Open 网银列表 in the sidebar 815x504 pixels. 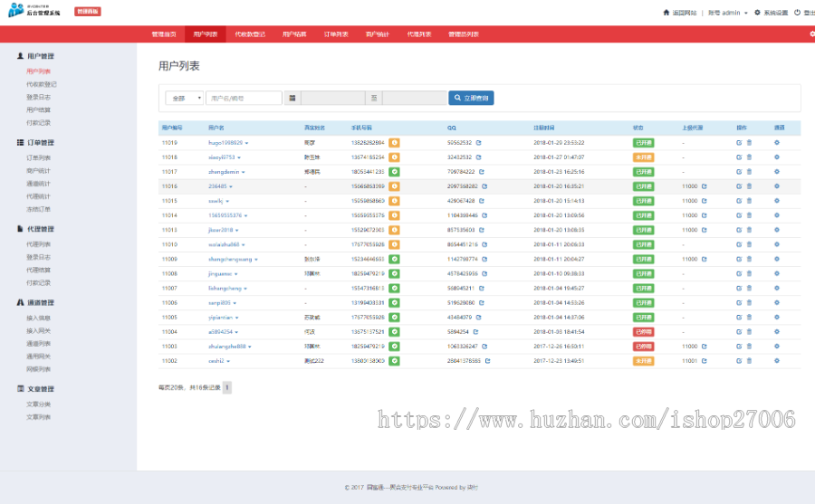38,369
